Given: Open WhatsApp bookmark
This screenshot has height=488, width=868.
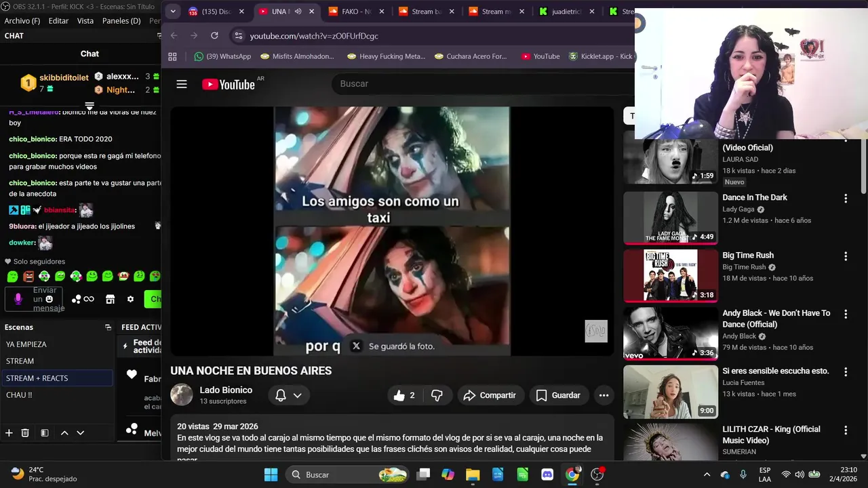Looking at the screenshot, I should point(222,56).
